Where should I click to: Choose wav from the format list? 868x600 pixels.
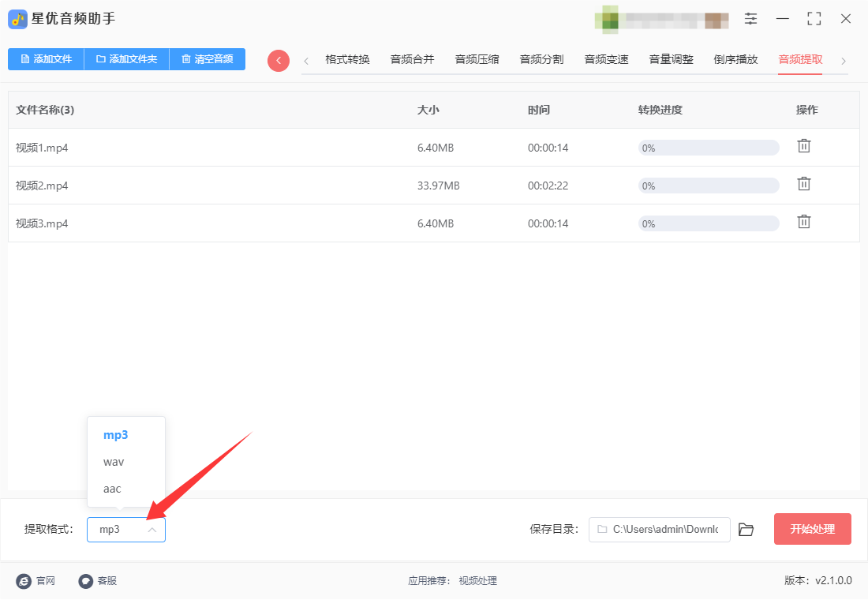[x=126, y=462]
